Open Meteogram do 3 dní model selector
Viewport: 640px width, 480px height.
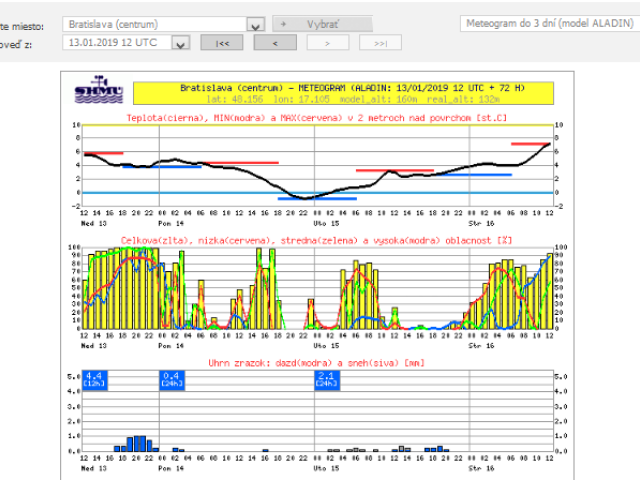550,24
